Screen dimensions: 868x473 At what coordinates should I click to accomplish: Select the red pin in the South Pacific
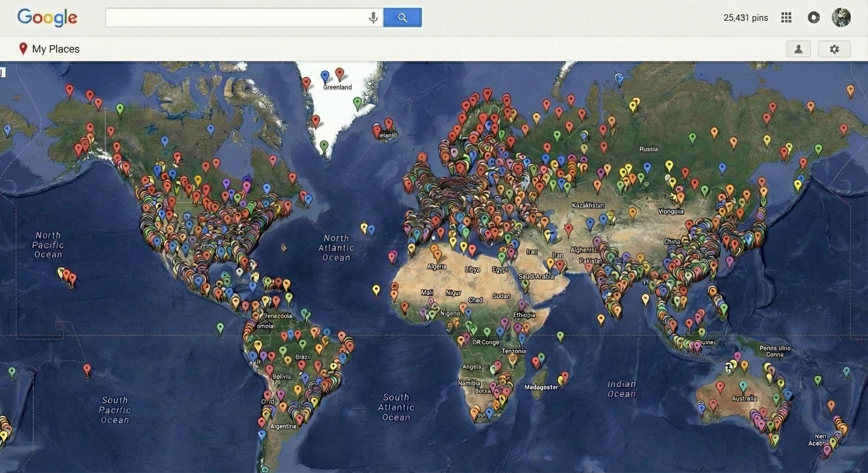pos(87,369)
